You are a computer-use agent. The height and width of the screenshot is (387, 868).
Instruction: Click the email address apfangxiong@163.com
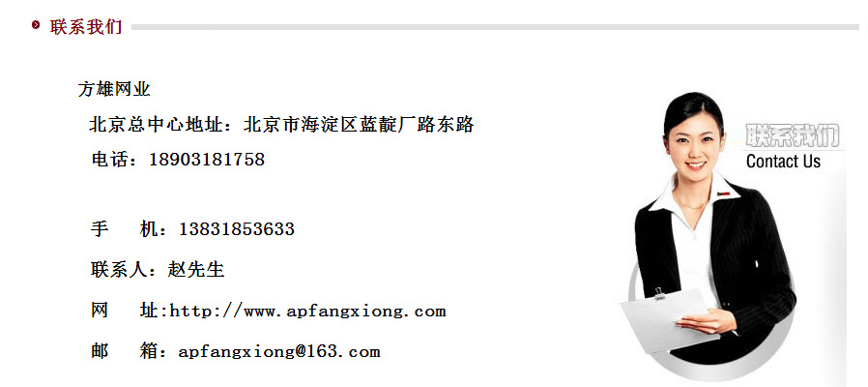pos(279,351)
